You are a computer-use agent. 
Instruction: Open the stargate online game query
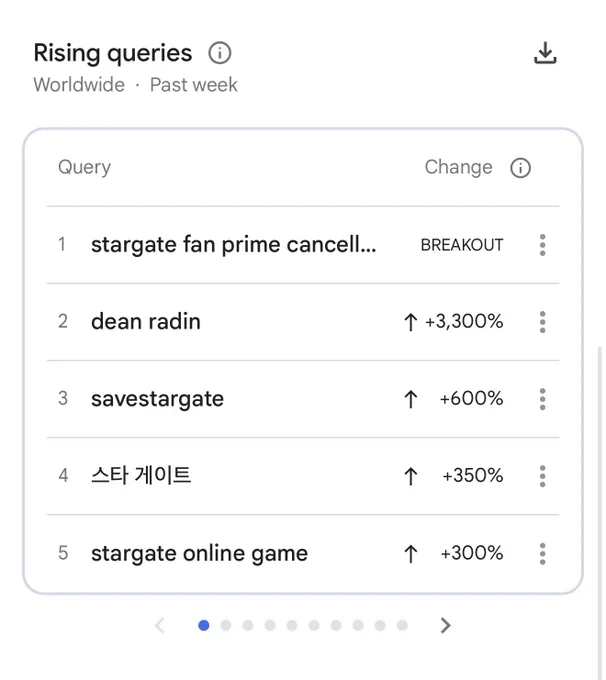coord(200,553)
